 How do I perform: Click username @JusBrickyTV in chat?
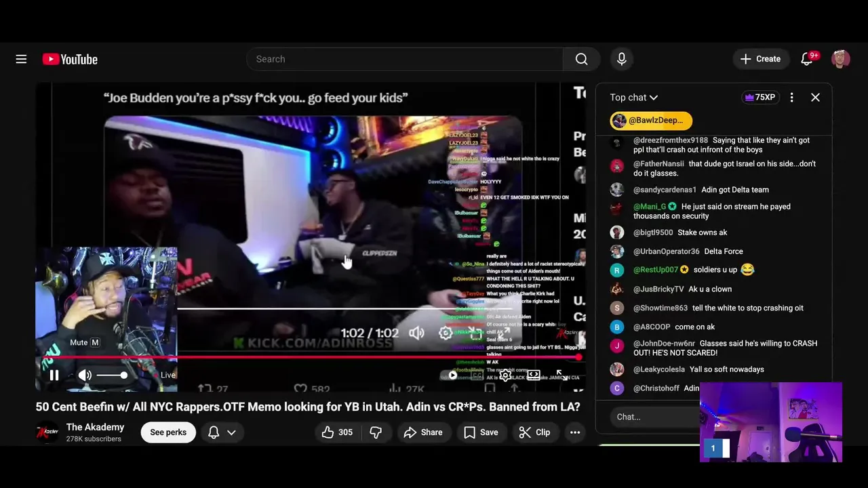point(658,289)
